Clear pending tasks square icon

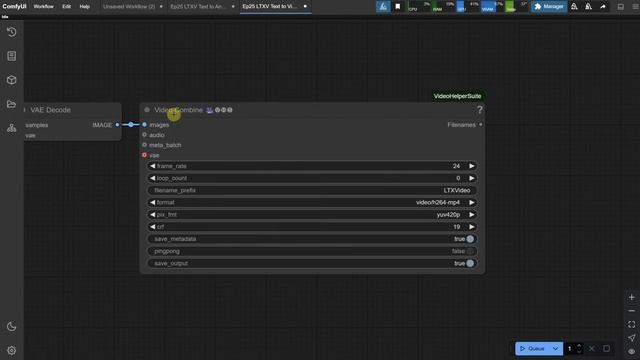click(607, 349)
